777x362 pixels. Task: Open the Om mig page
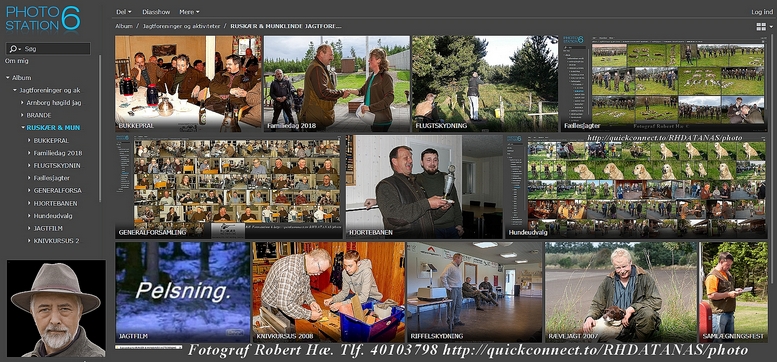[16, 61]
